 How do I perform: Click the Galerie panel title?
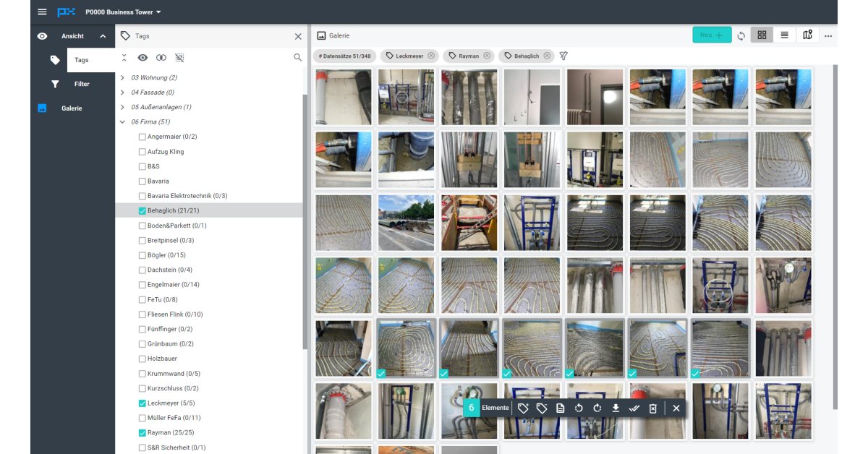(339, 35)
